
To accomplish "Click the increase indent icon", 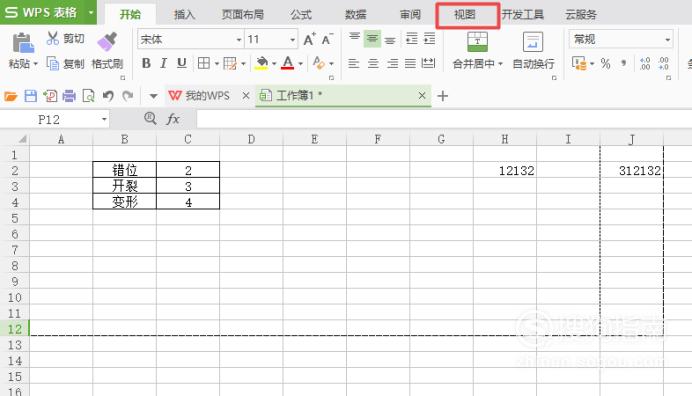I will click(x=429, y=39).
